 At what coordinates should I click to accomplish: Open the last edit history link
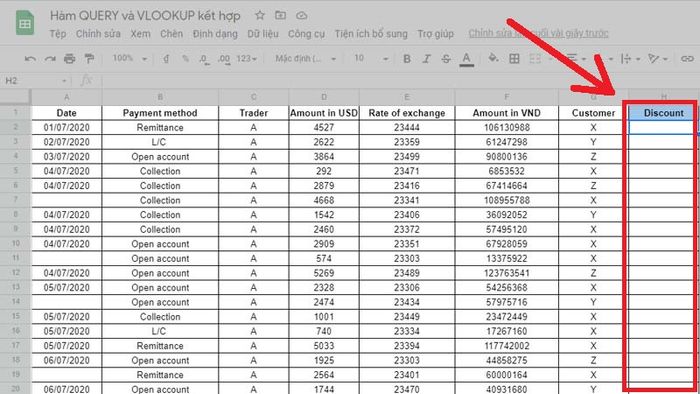point(538,33)
